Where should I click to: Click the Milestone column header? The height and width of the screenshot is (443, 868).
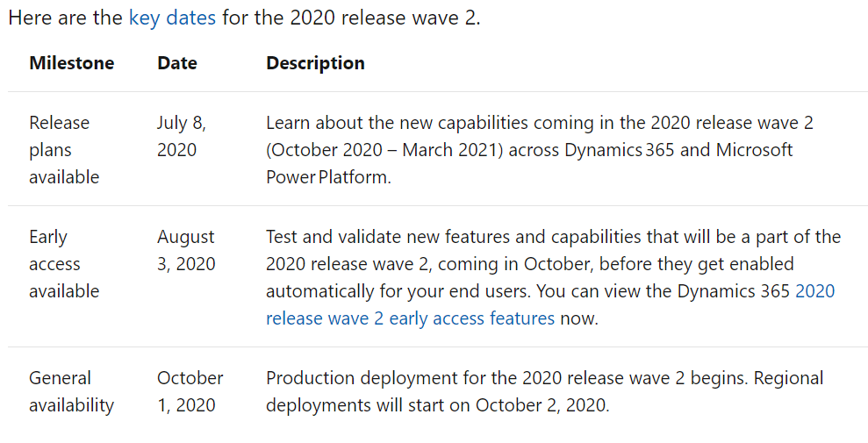click(x=72, y=63)
